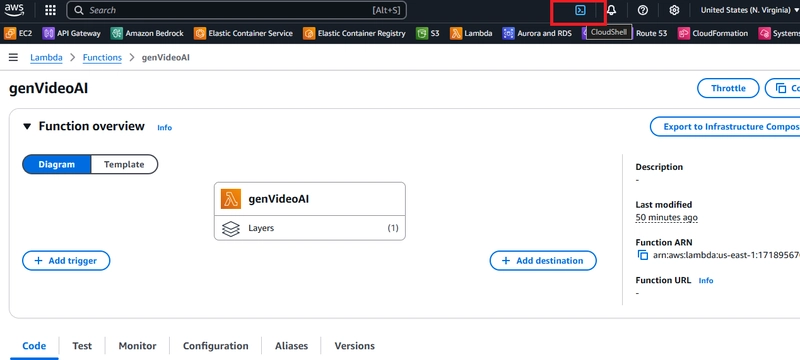Click the Lambda shortcut icon in favorites bar
Image resolution: width=800 pixels, height=360 pixels.
click(456, 33)
